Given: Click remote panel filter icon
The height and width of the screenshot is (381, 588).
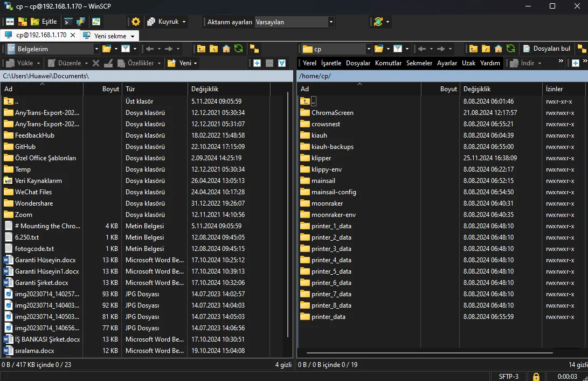Looking at the screenshot, I should click(398, 49).
